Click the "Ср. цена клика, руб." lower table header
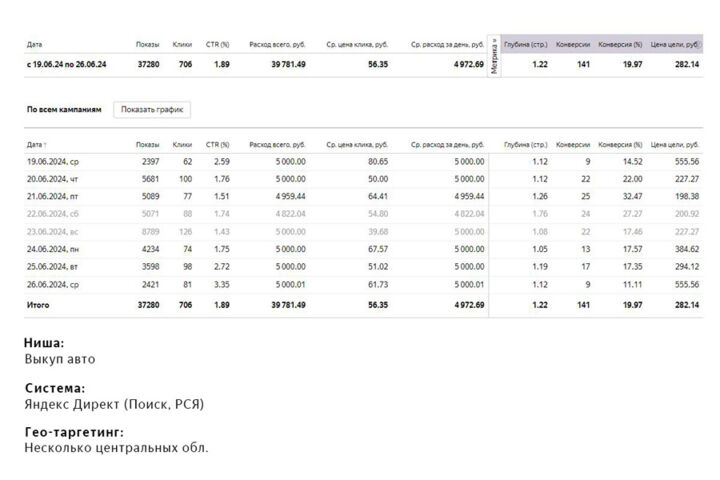Screen dimensions: 720x480 pos(357,145)
